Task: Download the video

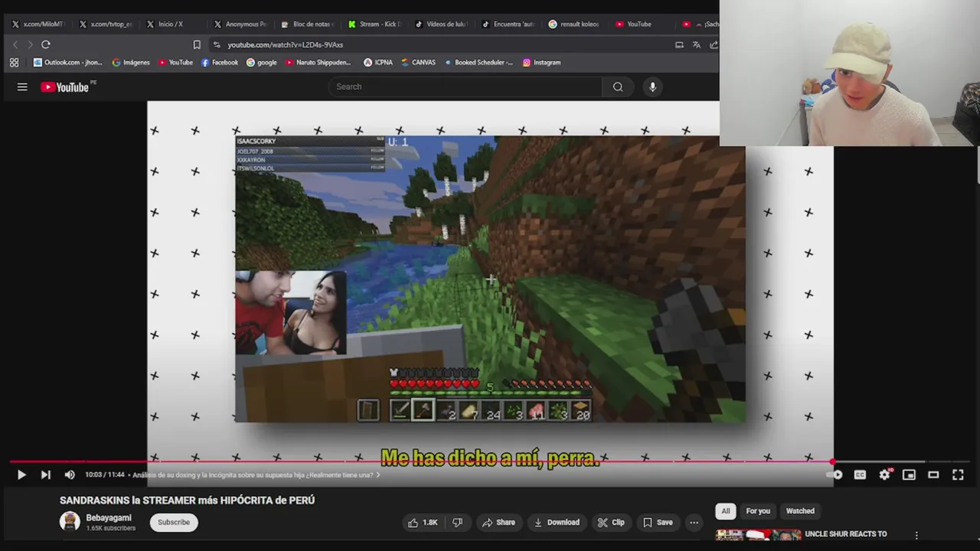Action: point(557,523)
